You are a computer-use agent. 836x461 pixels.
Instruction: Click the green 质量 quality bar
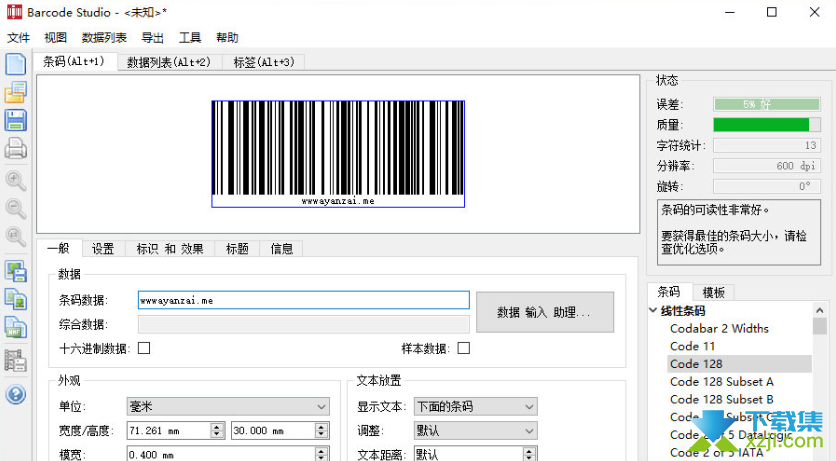pyautogui.click(x=767, y=125)
